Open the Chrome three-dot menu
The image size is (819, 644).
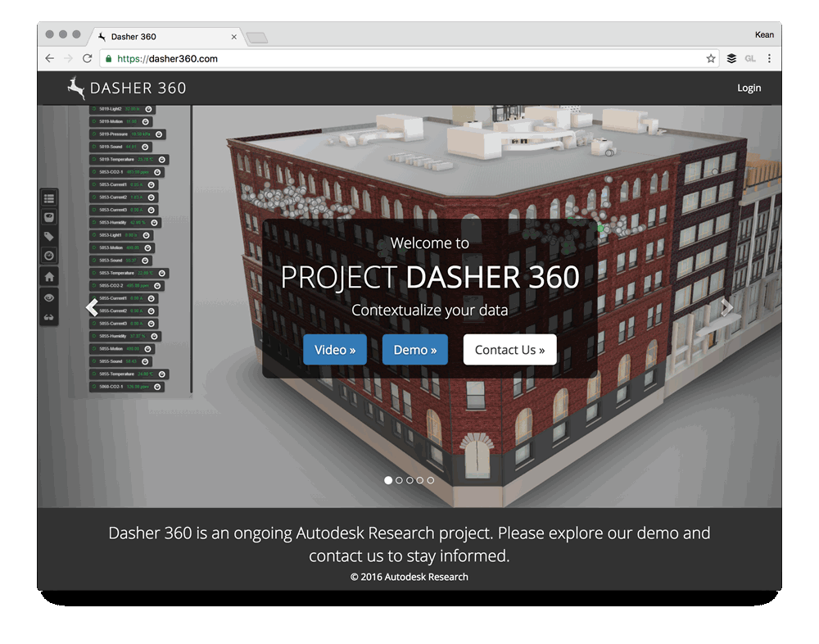(x=767, y=58)
